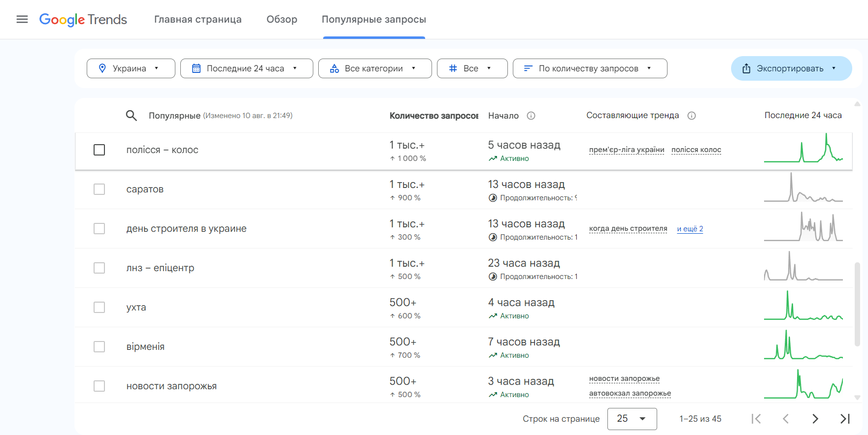Open новости запорожье breakdown link
This screenshot has height=435, width=868.
pos(624,378)
